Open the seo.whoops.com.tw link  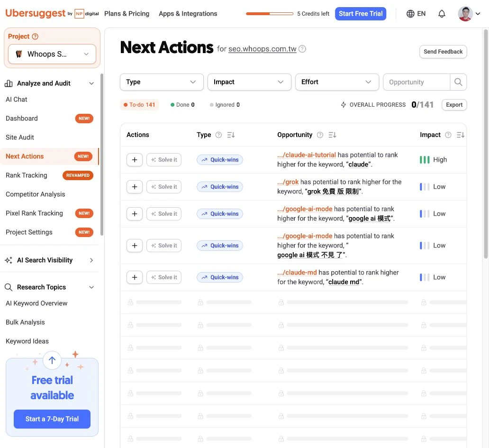coord(263,49)
